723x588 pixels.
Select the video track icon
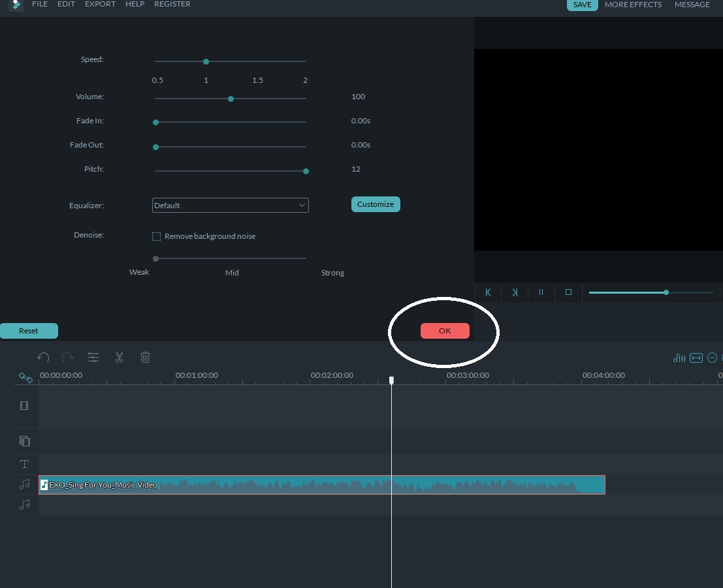24,405
